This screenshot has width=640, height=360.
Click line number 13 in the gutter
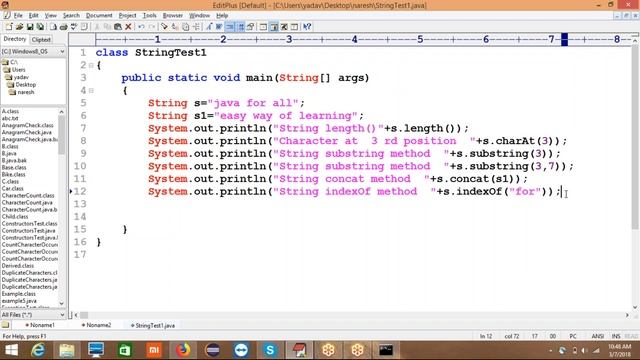[80, 204]
